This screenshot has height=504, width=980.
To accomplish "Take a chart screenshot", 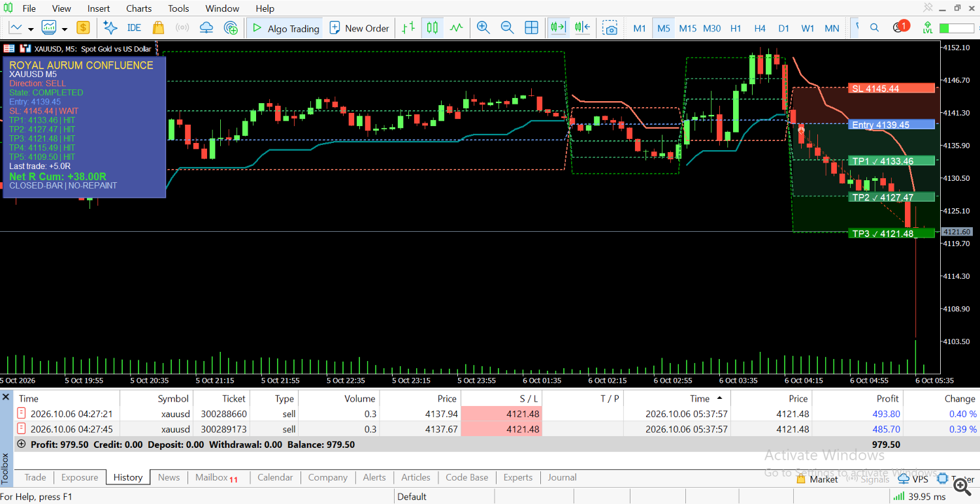I will pos(610,28).
